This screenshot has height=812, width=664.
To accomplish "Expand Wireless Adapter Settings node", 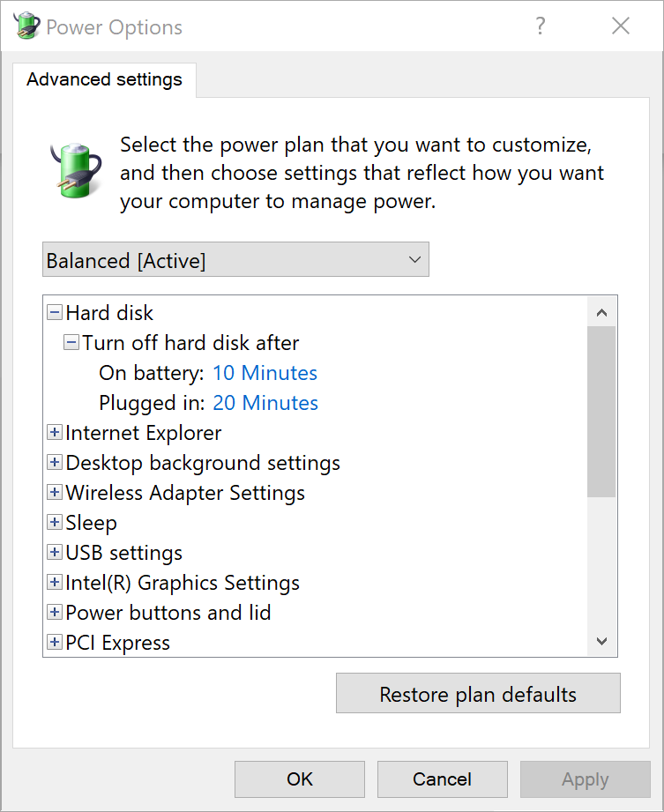I will coord(55,493).
